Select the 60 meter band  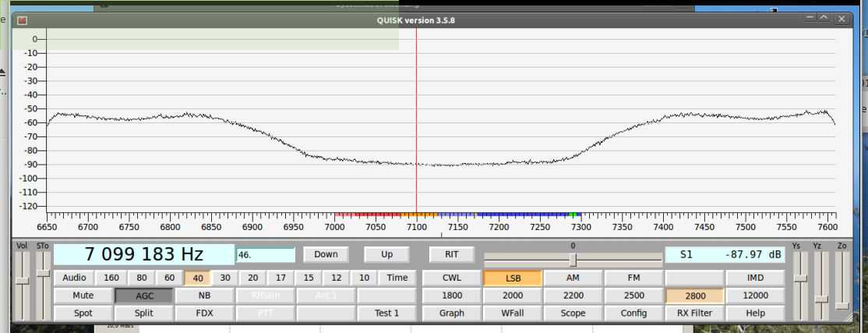tap(169, 278)
